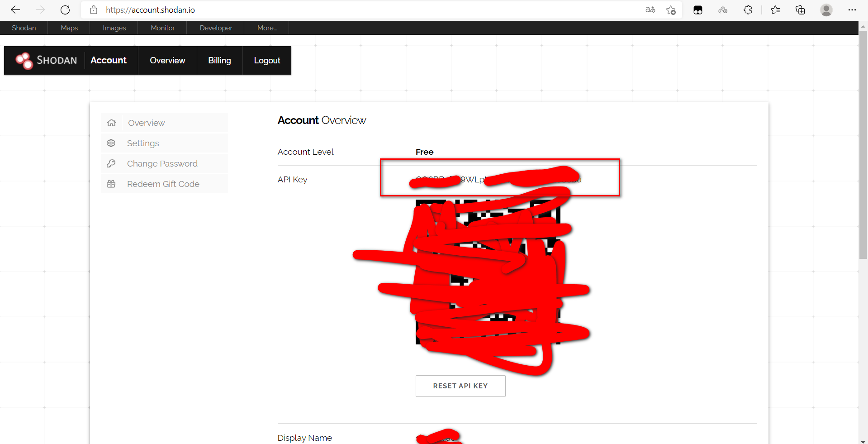Open the read aloud/translate icon in address bar
The width and height of the screenshot is (868, 444).
tap(650, 10)
